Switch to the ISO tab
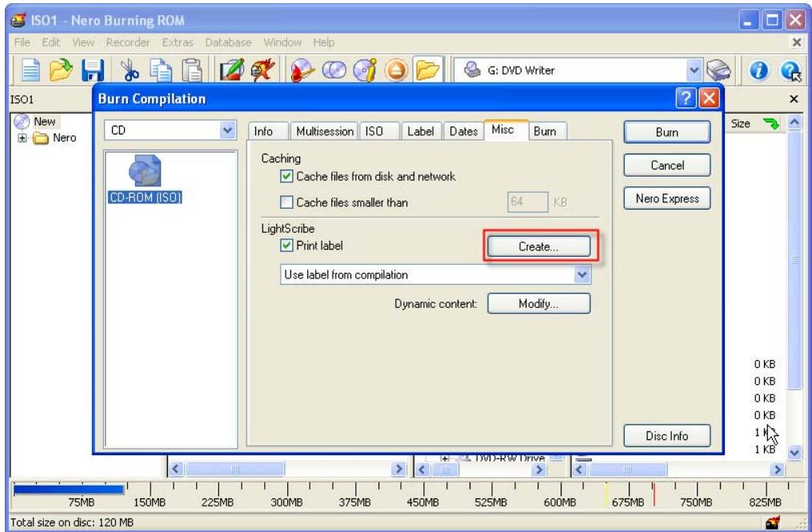812x532 pixels. (x=378, y=131)
